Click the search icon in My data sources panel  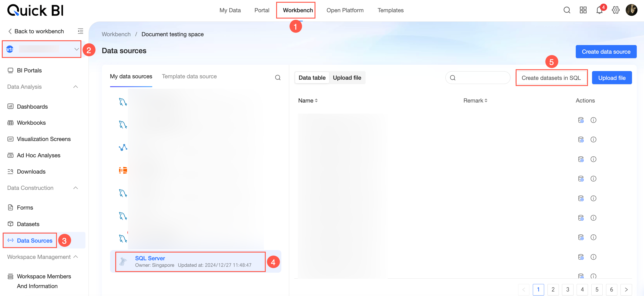click(x=278, y=77)
